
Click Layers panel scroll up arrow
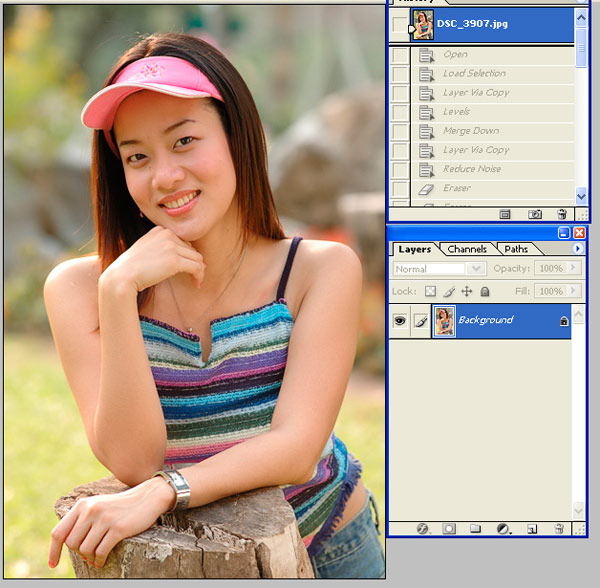578,314
